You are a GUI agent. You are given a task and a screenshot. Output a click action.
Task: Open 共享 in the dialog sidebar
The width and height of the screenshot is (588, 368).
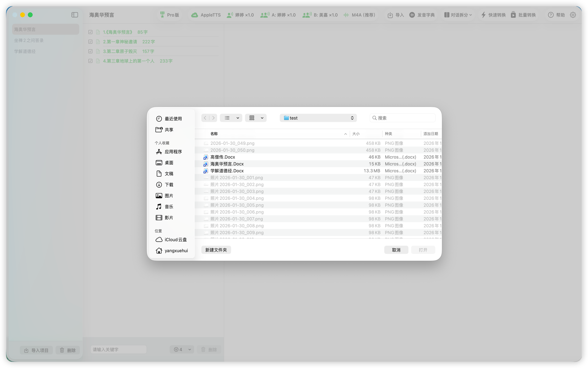click(164, 129)
